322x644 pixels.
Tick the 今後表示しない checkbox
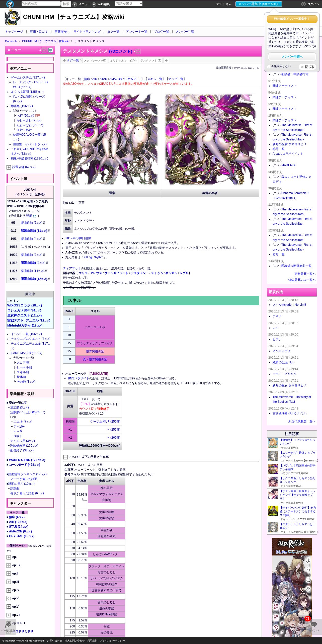pyautogui.click(x=269, y=67)
